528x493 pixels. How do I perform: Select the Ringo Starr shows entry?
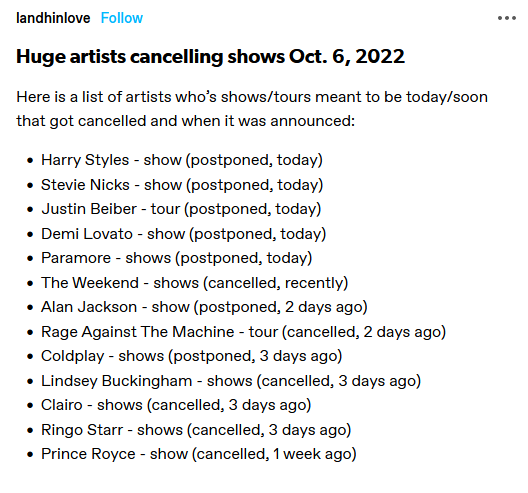tap(196, 430)
